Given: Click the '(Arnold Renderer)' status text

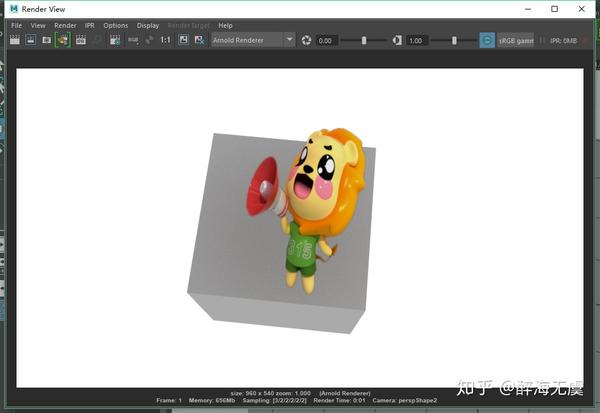Looking at the screenshot, I should 345,393.
